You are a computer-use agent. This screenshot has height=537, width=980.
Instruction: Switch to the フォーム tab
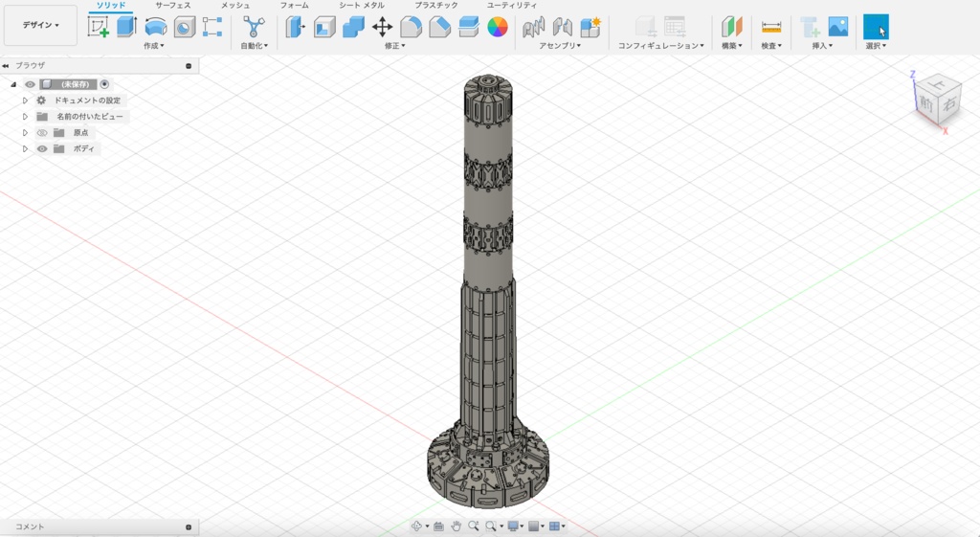295,5
